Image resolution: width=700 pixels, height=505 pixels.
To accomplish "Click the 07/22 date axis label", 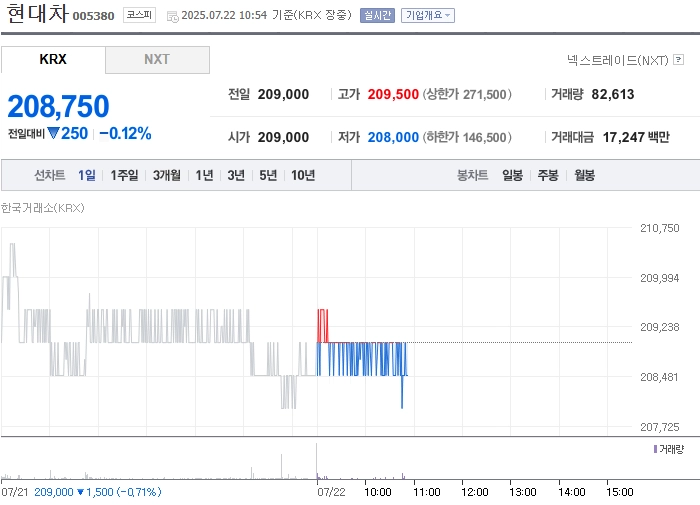I will pos(331,492).
